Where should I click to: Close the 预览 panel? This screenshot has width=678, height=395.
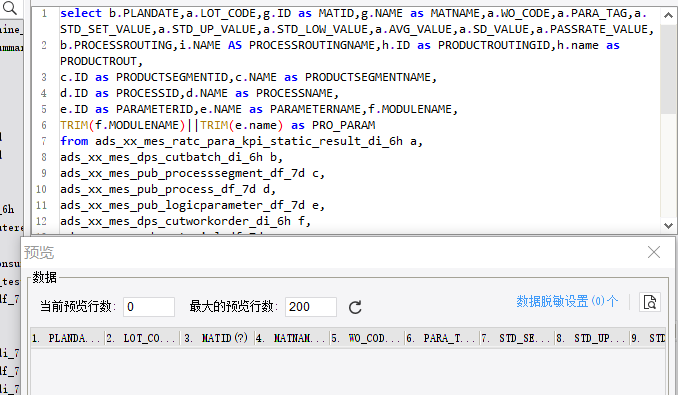(x=654, y=252)
